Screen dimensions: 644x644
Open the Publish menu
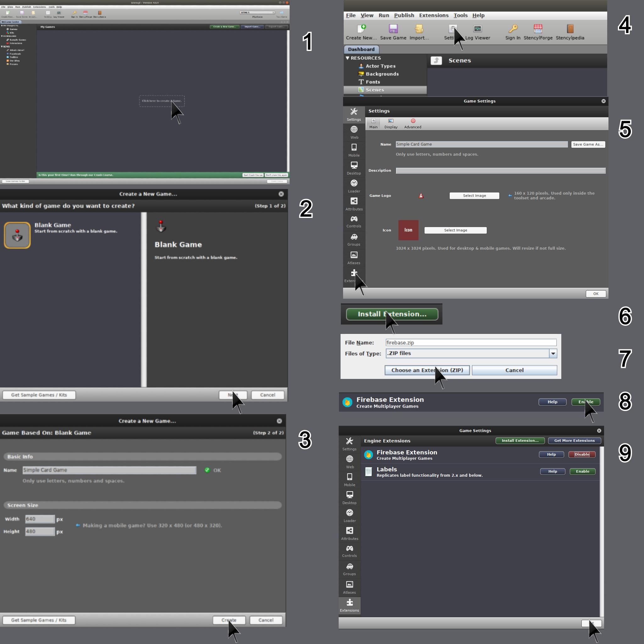coord(404,15)
